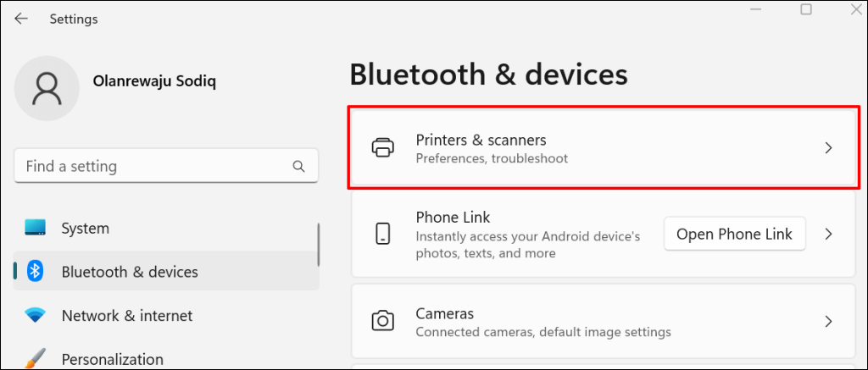Expand the Cameras chevron

point(829,321)
